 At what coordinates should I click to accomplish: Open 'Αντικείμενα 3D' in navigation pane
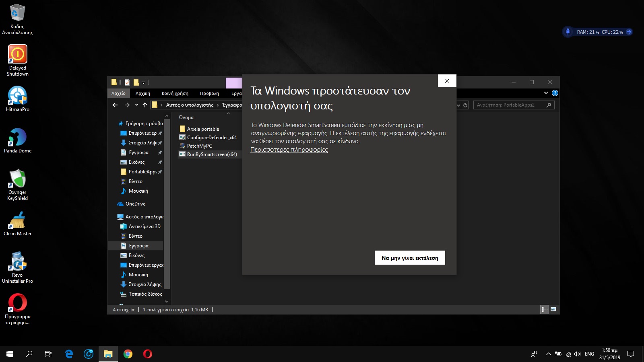pyautogui.click(x=140, y=226)
